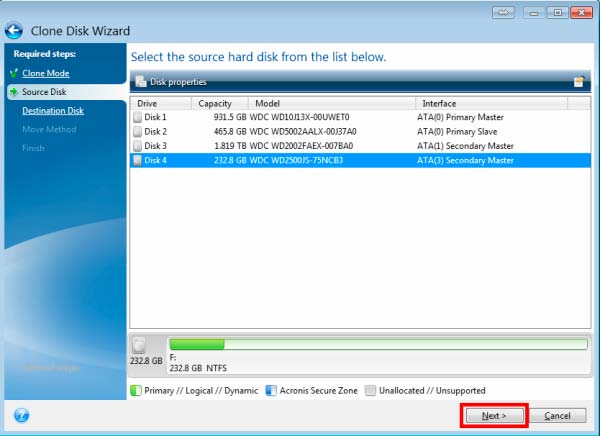Click the blue Acronis Secure Zone swatch
Screen dimensions: 600x436
click(x=271, y=390)
